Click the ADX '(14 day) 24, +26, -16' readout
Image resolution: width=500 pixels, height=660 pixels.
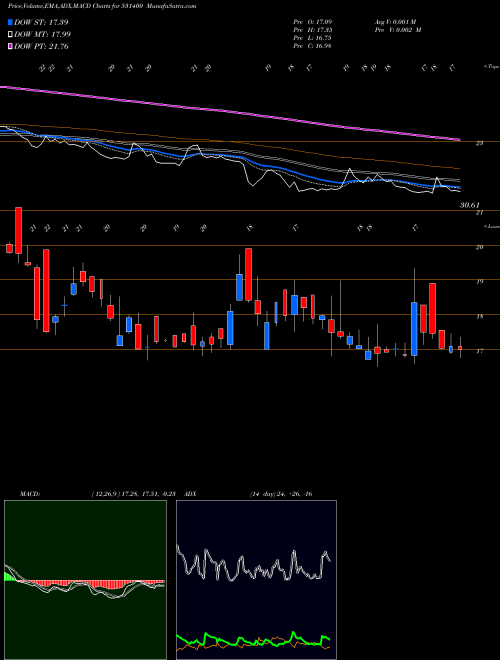(281, 494)
